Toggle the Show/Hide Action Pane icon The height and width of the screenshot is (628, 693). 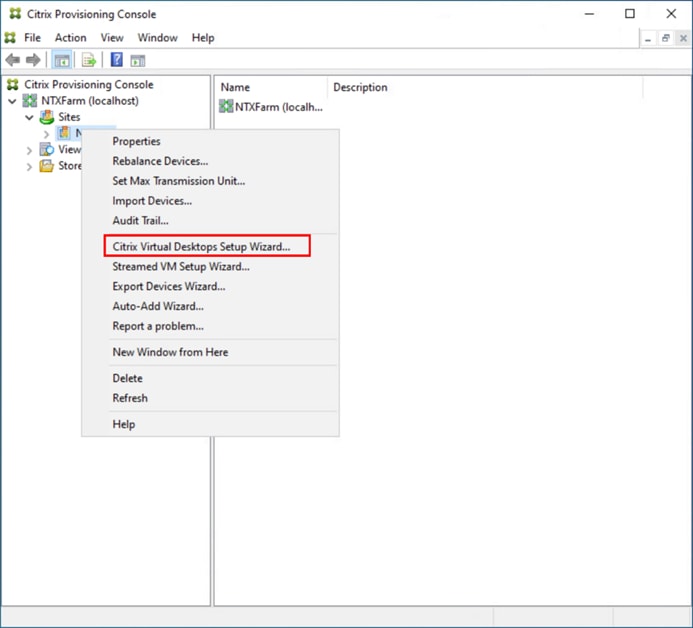(137, 61)
